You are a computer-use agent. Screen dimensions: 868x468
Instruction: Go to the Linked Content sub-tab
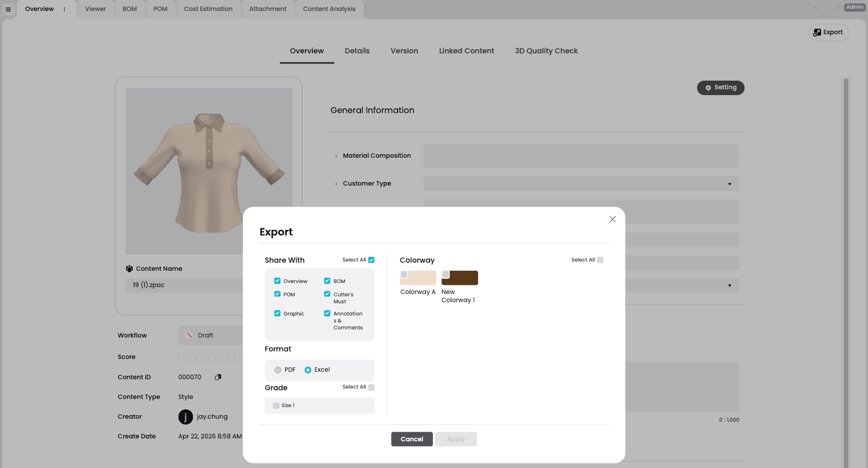[466, 51]
